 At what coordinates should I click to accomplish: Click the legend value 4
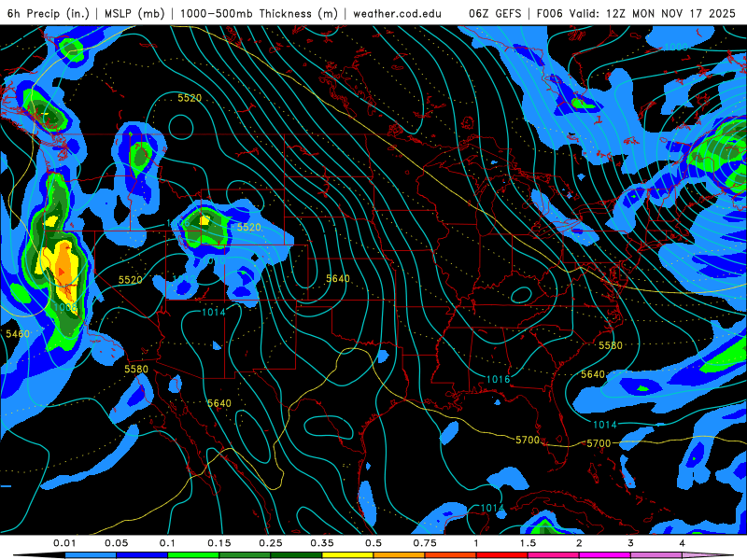683,543
